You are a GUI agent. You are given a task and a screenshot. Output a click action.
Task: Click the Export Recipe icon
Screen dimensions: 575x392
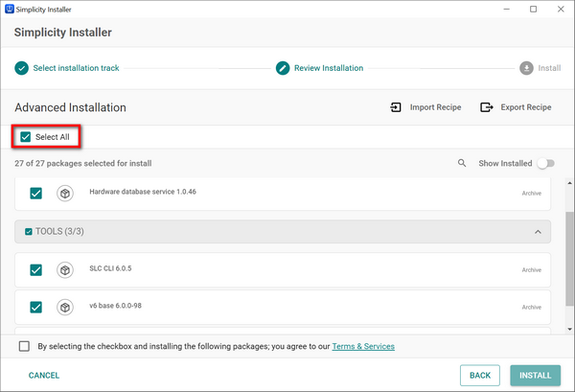(x=486, y=107)
